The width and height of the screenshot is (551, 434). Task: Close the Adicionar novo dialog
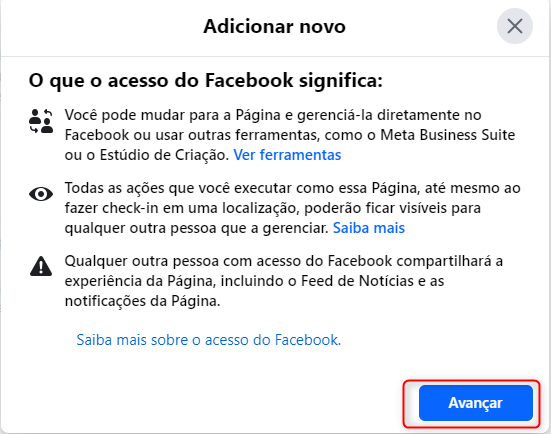[515, 26]
